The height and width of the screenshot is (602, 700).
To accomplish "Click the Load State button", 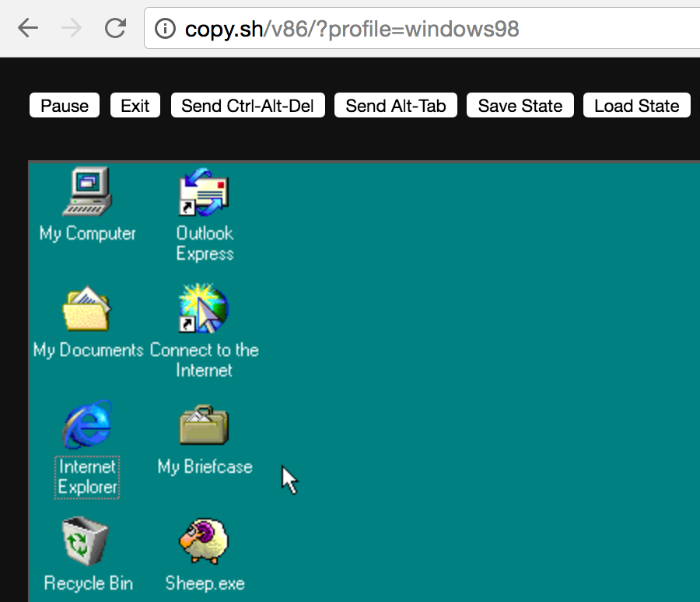I will (636, 106).
